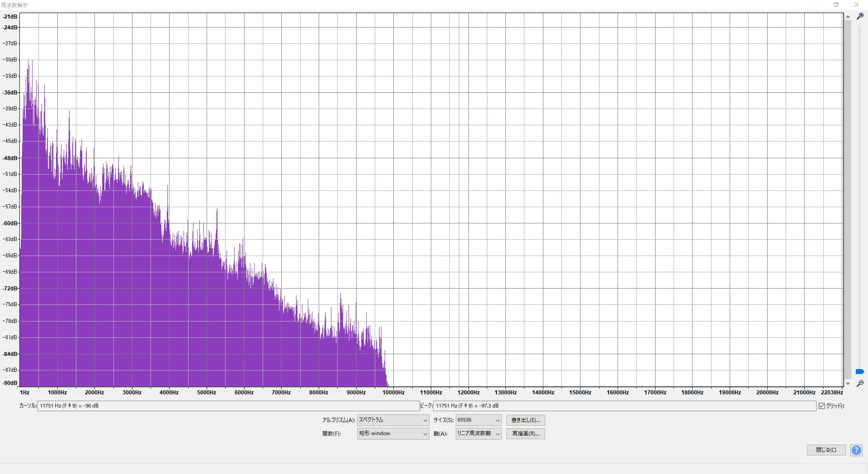Screen dimensions: 868x474
Task: Open the 関数 window function dropdown
Action: coord(393,434)
